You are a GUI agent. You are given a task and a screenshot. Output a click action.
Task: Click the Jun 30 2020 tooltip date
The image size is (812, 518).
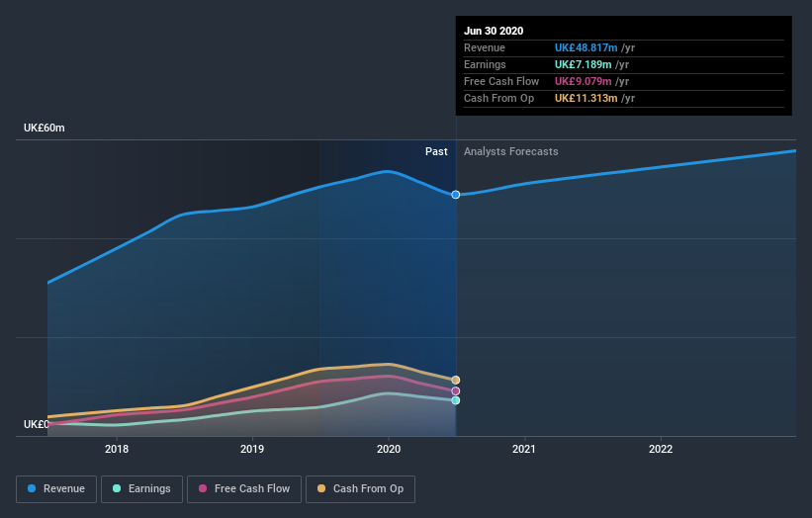click(x=494, y=31)
